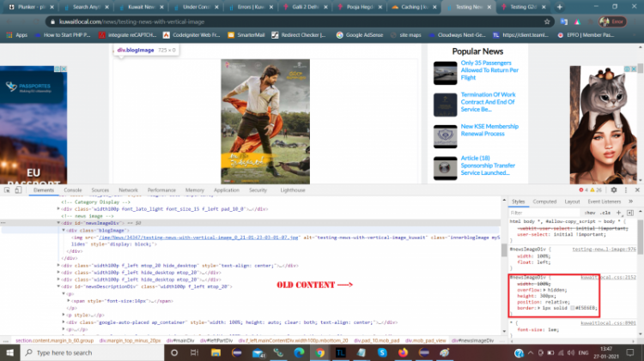Switch to the Console panel tab

click(x=73, y=190)
